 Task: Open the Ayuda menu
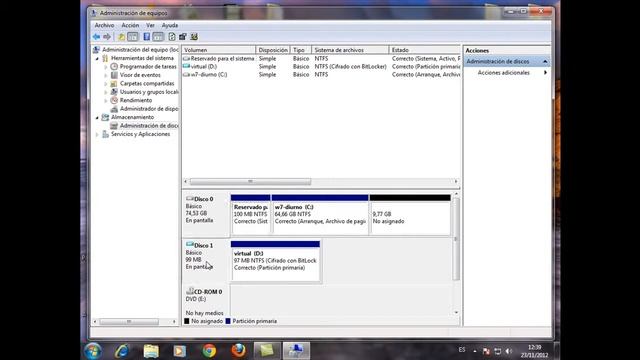(x=169, y=25)
